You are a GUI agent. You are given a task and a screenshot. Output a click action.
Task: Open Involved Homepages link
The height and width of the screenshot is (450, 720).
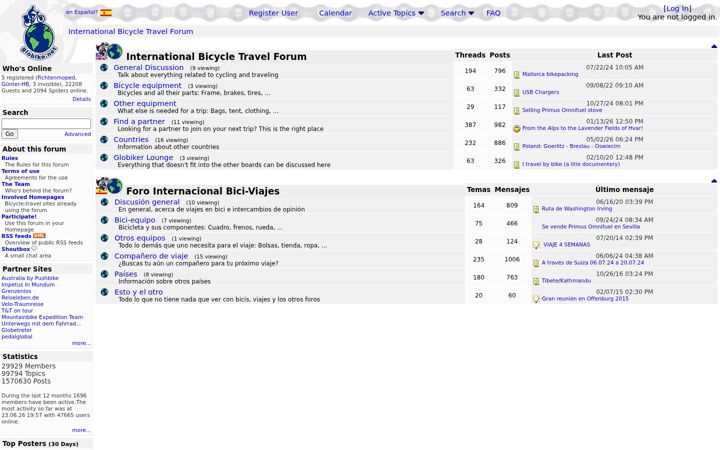[x=33, y=197]
